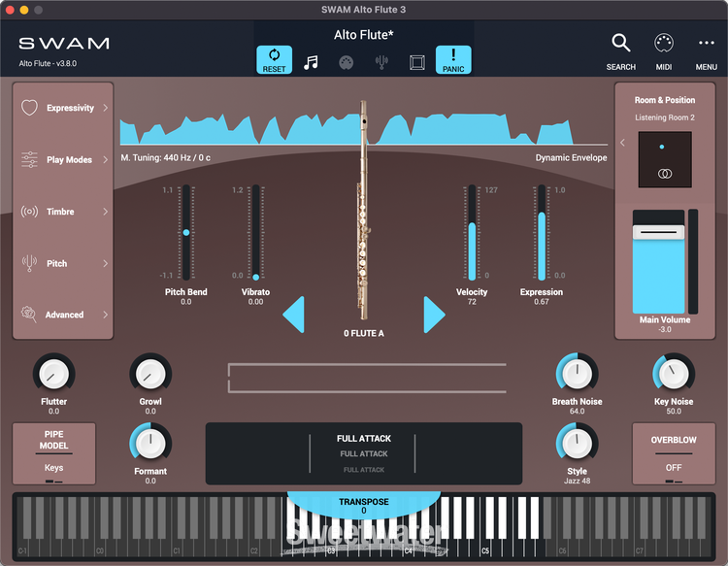Open the Advanced panel
Screen dimensions: 728x566
point(64,315)
